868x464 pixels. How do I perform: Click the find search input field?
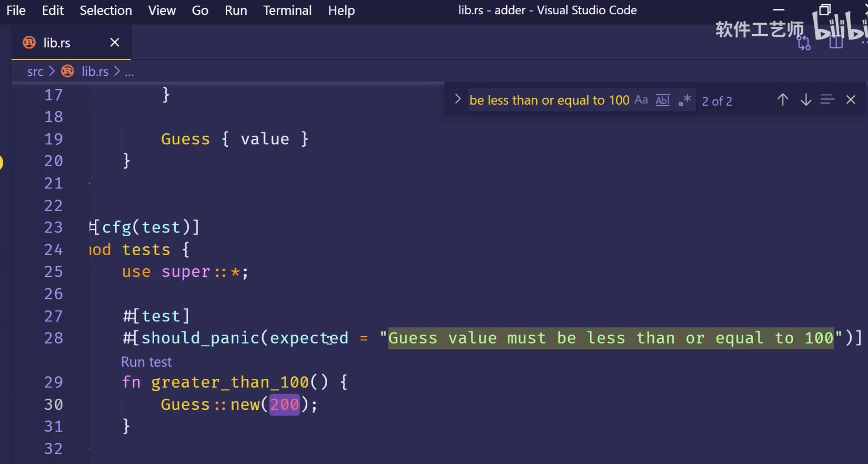tap(549, 100)
